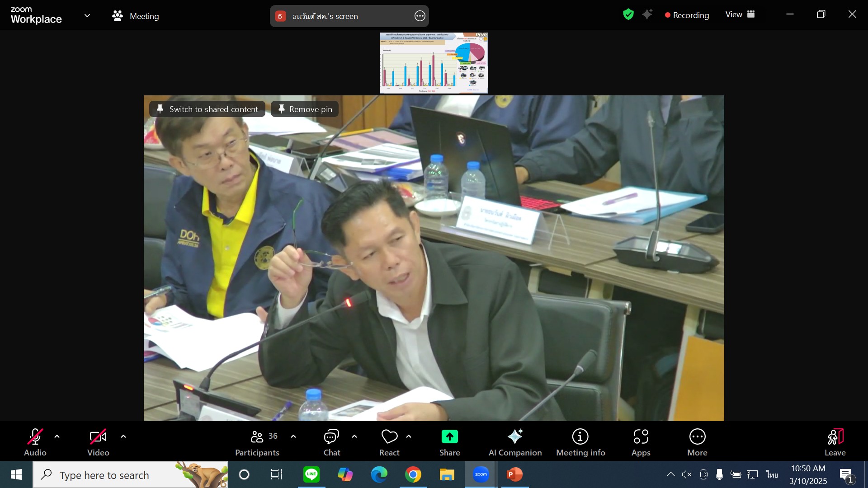Screen dimensions: 868x488
Task: Open the View layout menu
Action: click(740, 14)
